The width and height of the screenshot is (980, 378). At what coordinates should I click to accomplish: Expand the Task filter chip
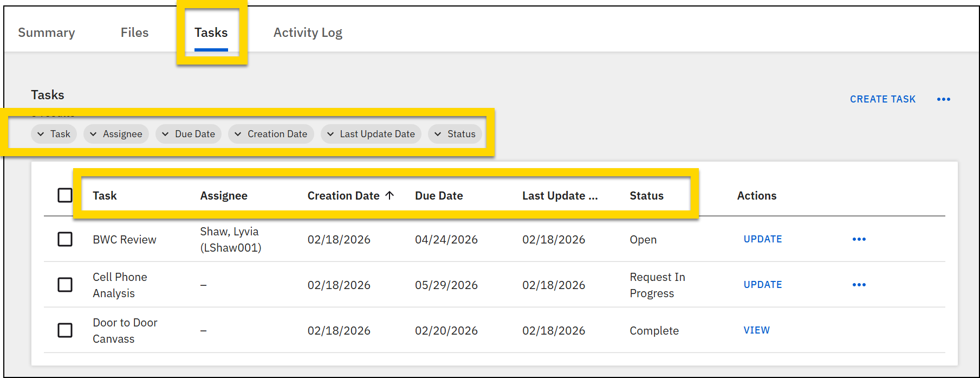tap(54, 134)
